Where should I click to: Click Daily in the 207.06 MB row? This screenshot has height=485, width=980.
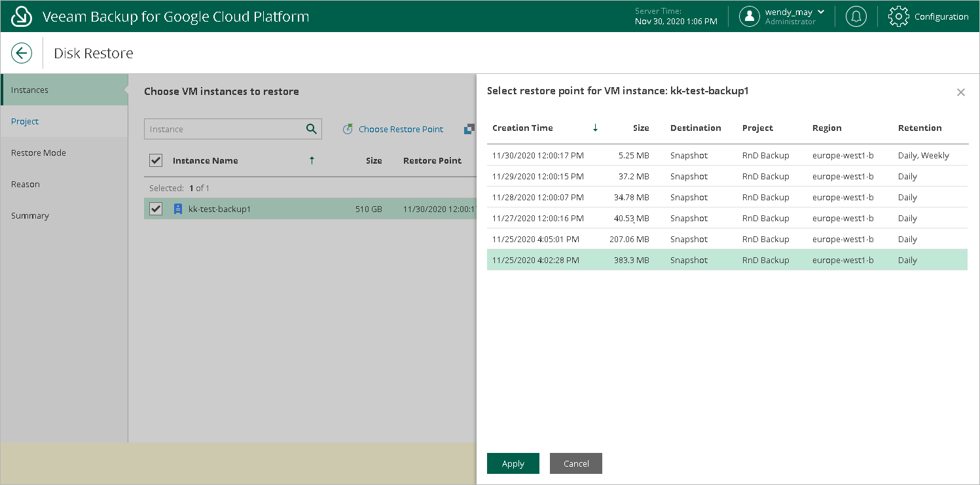pos(907,240)
